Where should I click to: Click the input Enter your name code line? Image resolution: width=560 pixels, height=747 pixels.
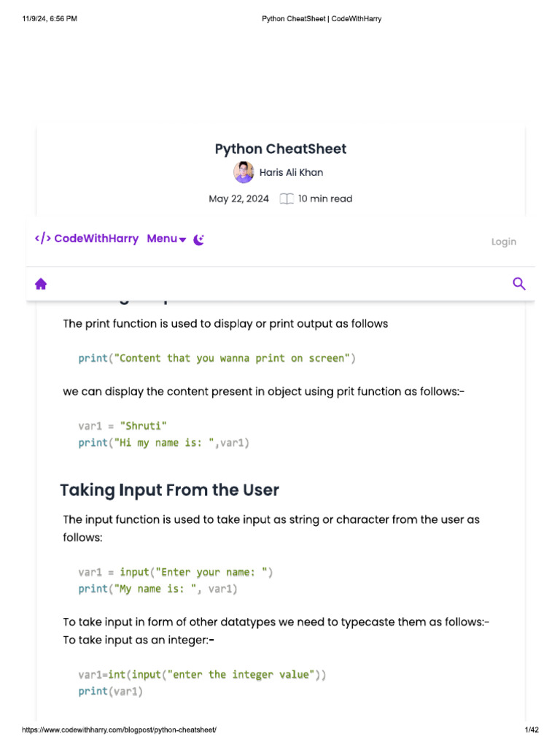click(176, 572)
